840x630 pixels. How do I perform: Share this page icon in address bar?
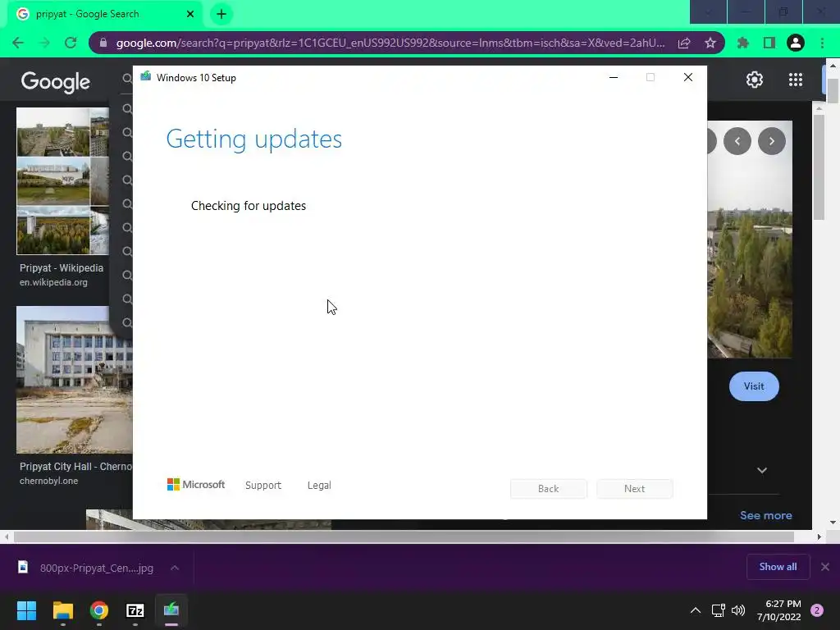tap(684, 43)
